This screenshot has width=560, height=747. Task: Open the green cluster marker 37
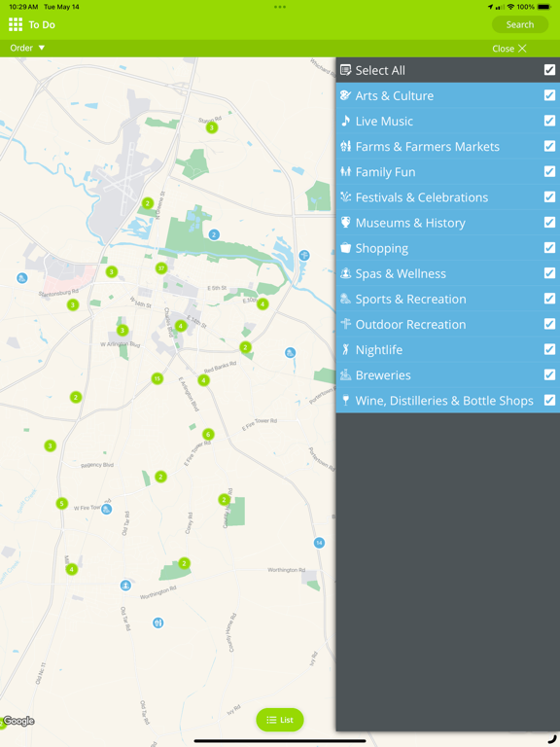[161, 268]
